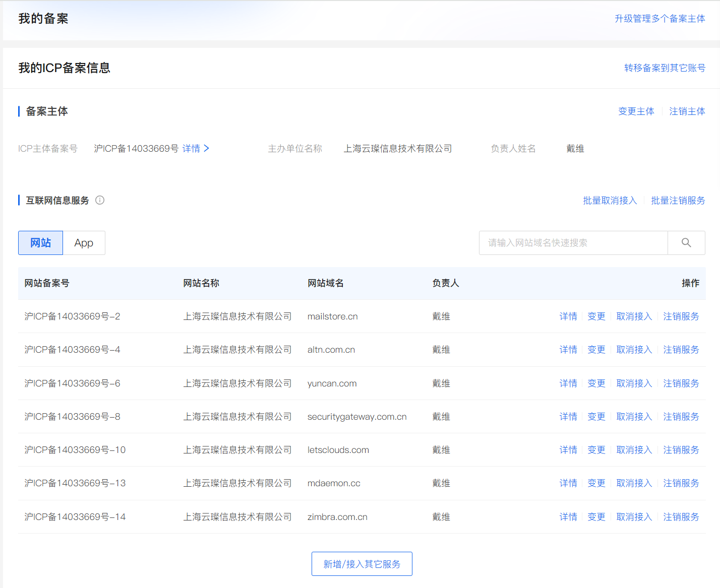Screen dimensions: 720x588
Task: Open info tooltip icon beside 互联网信息服务
Action: coord(100,200)
